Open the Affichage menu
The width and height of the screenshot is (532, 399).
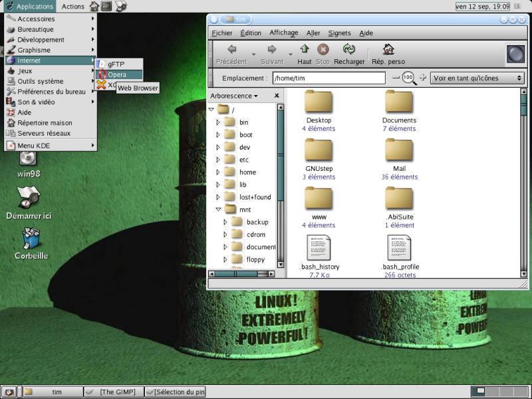(284, 33)
